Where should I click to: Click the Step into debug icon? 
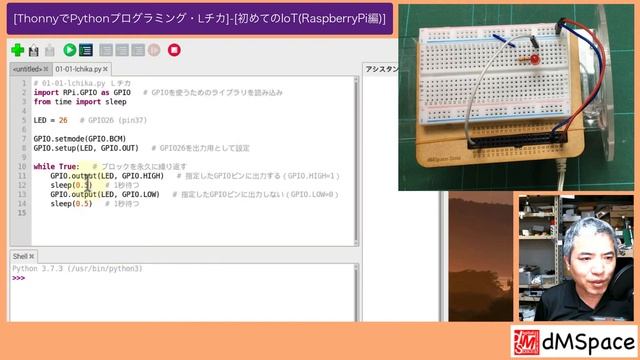coord(122,50)
